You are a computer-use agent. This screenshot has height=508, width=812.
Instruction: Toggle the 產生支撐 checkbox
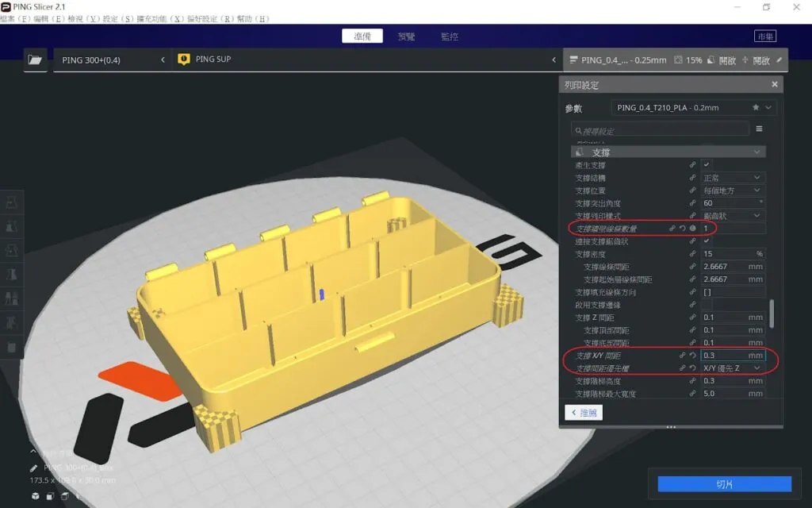(x=707, y=165)
